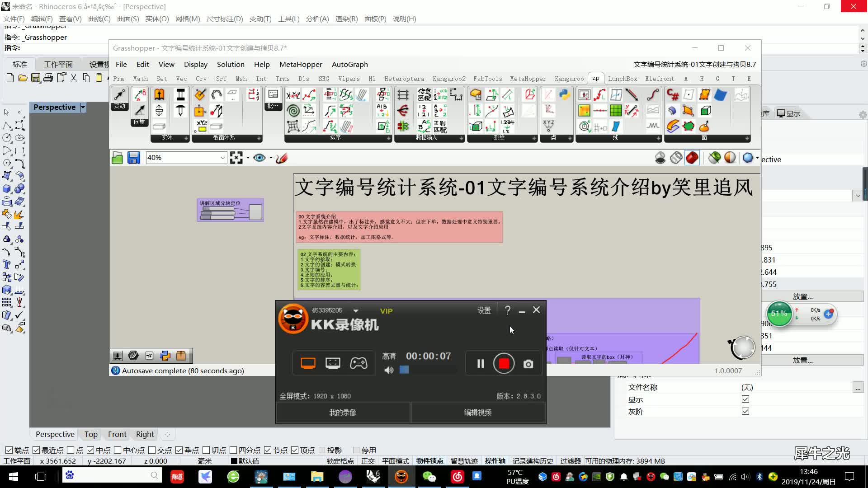
Task: Open Grasshopper Solution menu
Action: [x=231, y=64]
